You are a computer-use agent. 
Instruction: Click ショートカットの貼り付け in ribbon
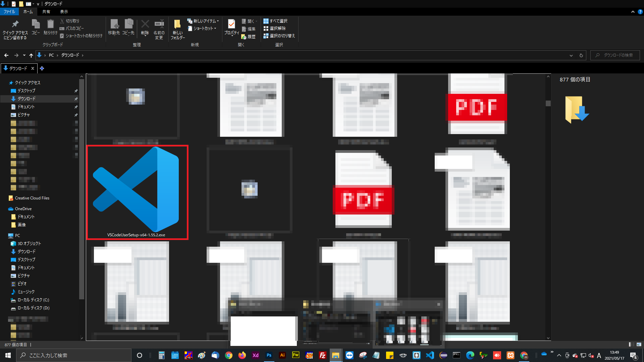click(x=81, y=36)
